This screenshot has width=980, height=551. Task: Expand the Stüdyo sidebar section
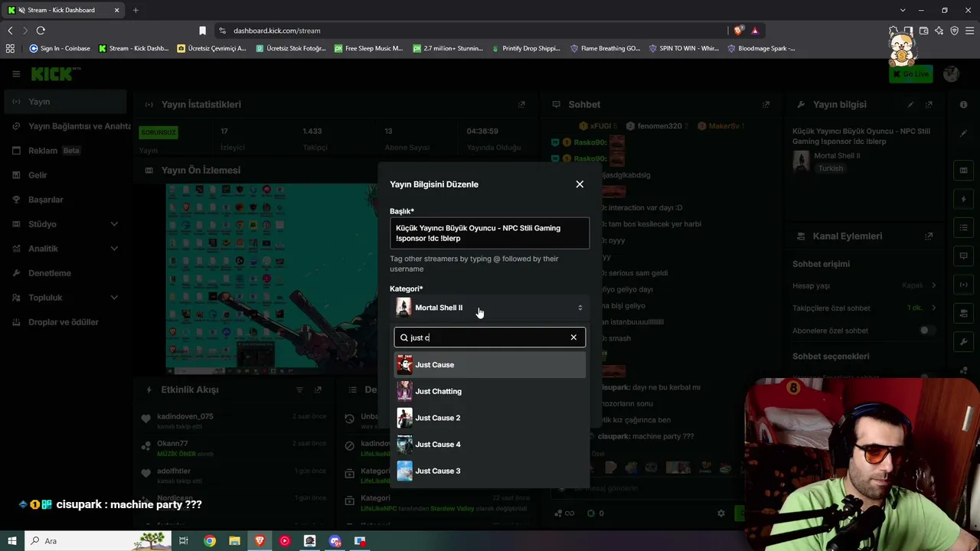(x=64, y=224)
